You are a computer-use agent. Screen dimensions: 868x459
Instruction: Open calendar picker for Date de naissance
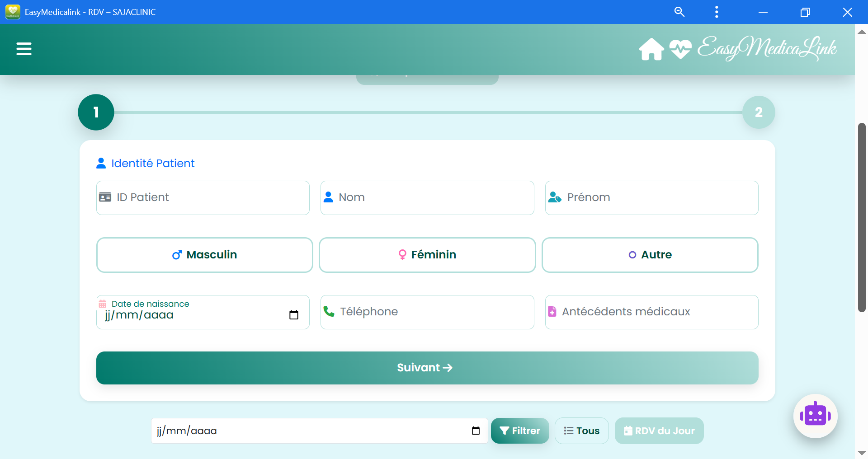(x=294, y=314)
